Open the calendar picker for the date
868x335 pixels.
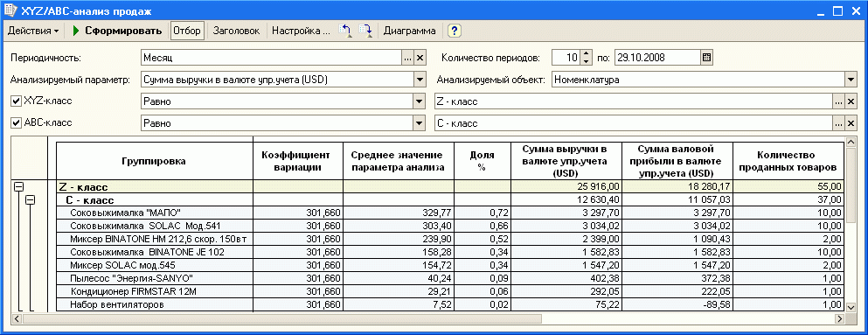click(707, 57)
